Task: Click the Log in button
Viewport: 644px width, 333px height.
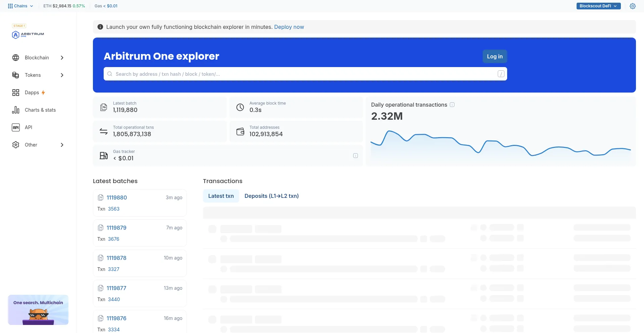Action: pyautogui.click(x=494, y=56)
